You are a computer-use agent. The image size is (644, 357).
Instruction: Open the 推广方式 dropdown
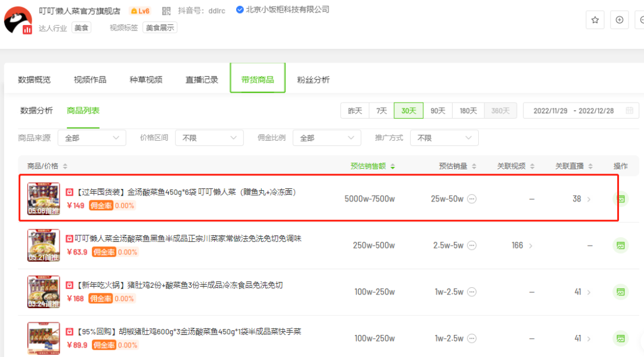point(444,138)
